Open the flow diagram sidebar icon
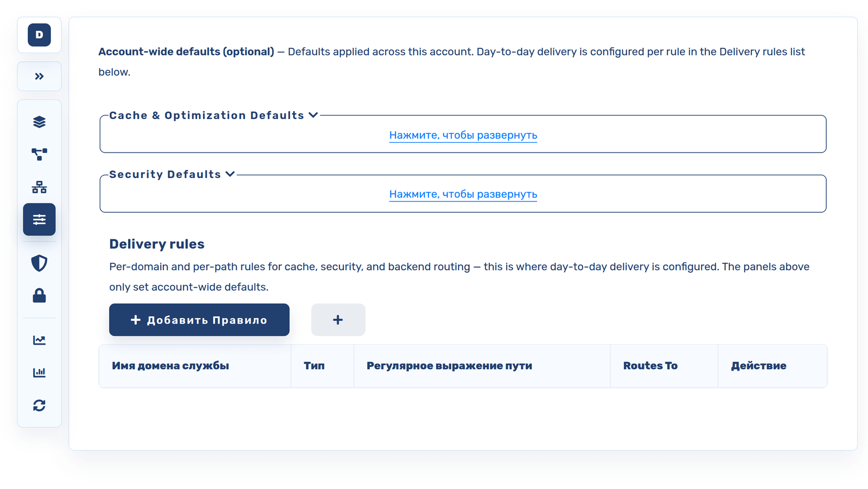 39,155
